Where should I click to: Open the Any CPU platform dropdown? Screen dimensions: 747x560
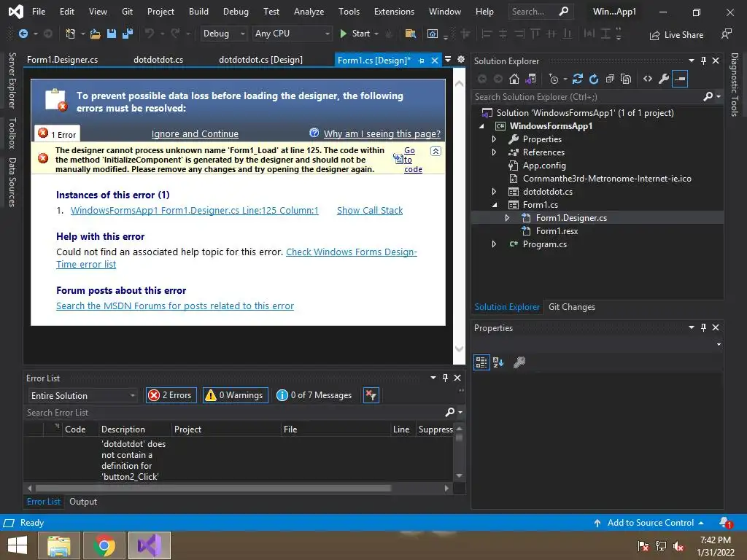(292, 34)
